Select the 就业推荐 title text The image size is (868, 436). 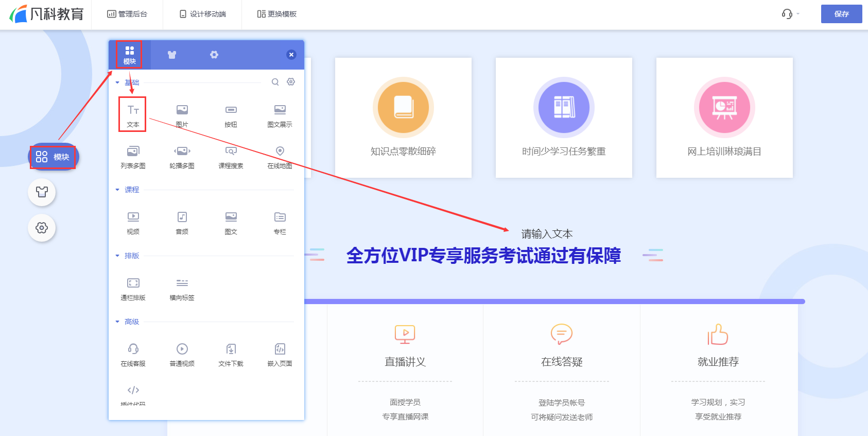(718, 362)
